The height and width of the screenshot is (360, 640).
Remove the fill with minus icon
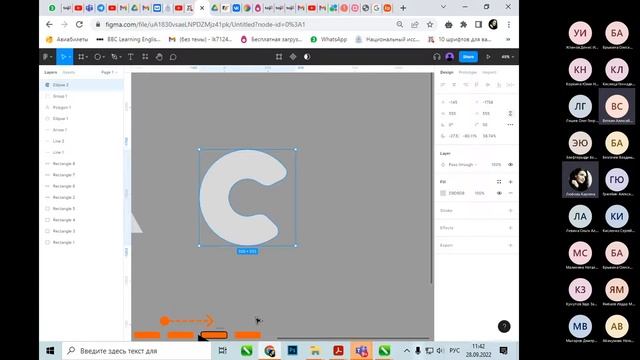pos(510,193)
